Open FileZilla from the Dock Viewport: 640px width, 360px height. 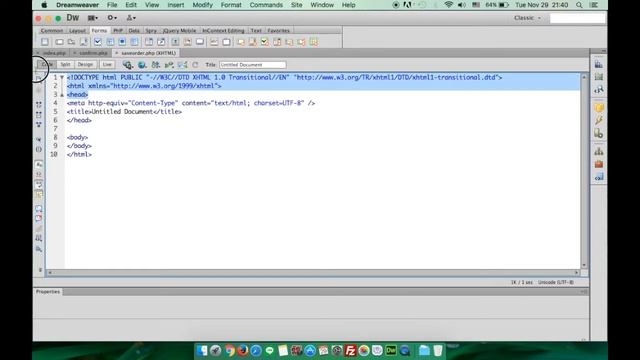point(350,351)
